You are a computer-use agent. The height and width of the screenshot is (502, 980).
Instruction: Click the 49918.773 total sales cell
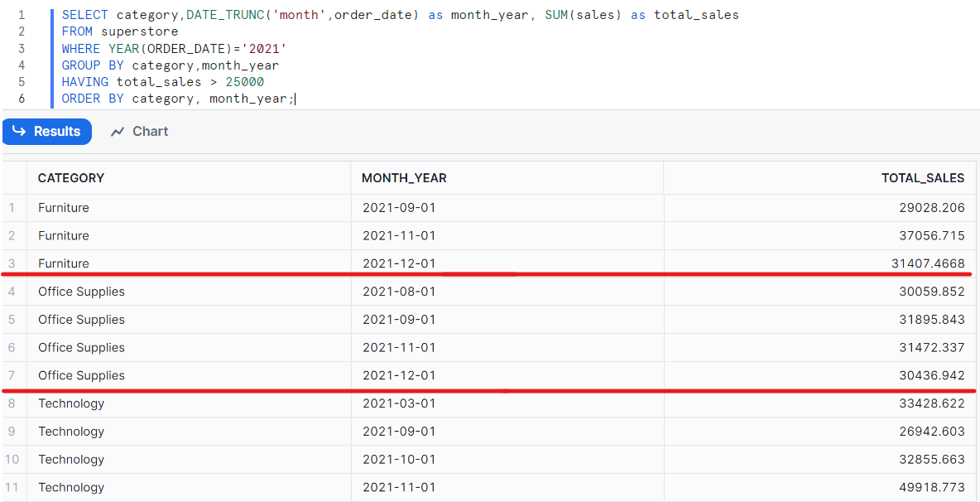coord(931,487)
